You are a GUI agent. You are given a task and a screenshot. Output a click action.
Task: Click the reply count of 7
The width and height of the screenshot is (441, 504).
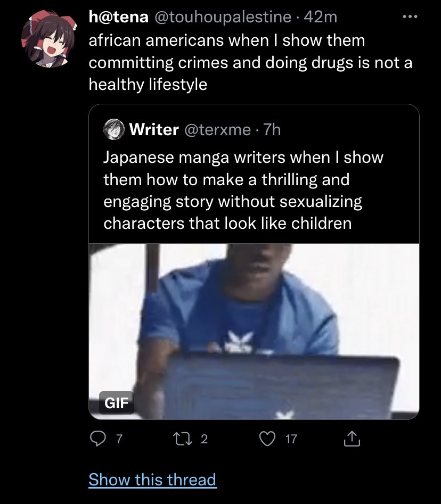[x=119, y=439]
